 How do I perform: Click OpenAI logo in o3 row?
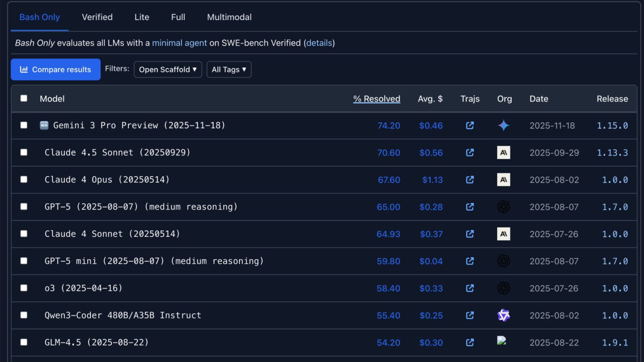point(504,288)
